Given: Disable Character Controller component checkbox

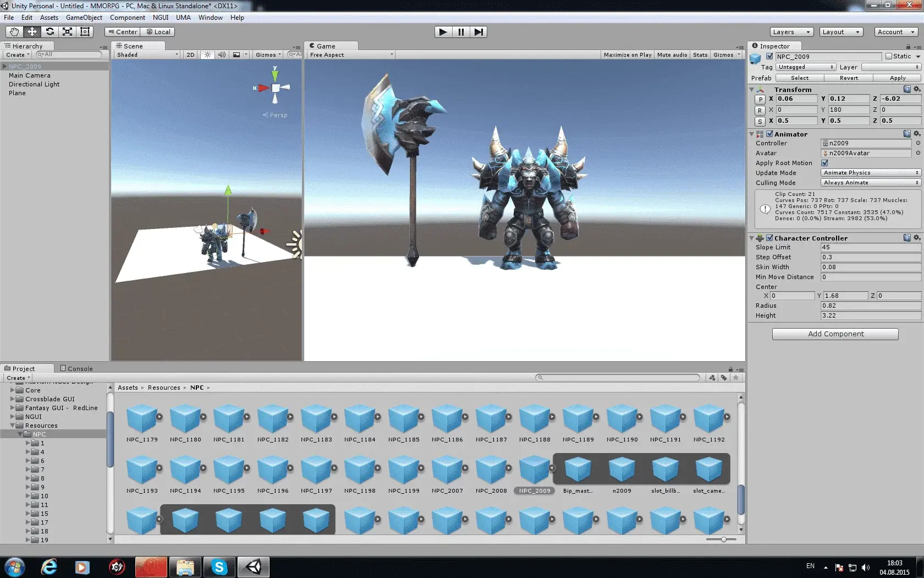Looking at the screenshot, I should pyautogui.click(x=769, y=238).
